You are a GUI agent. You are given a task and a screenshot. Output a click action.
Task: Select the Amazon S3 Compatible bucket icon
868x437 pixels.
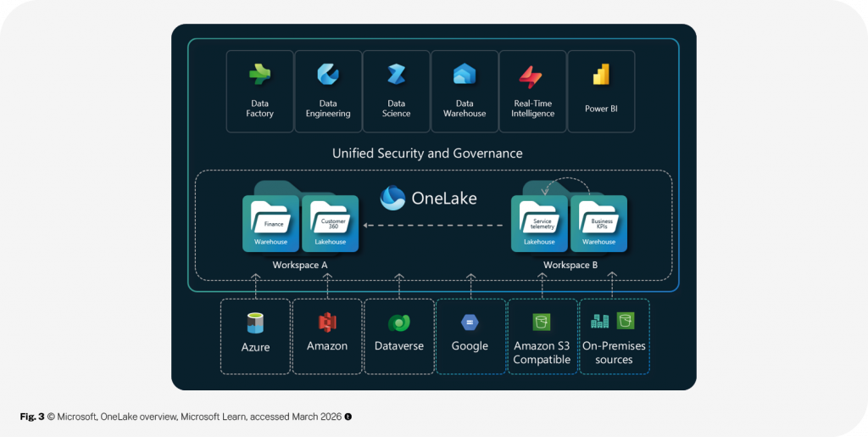(x=542, y=322)
